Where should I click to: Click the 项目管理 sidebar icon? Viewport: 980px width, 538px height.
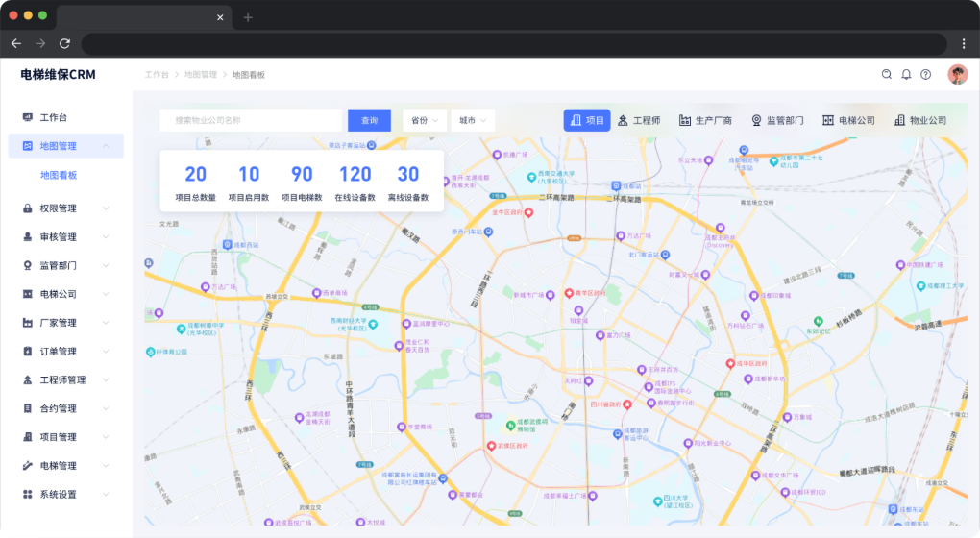(x=28, y=437)
